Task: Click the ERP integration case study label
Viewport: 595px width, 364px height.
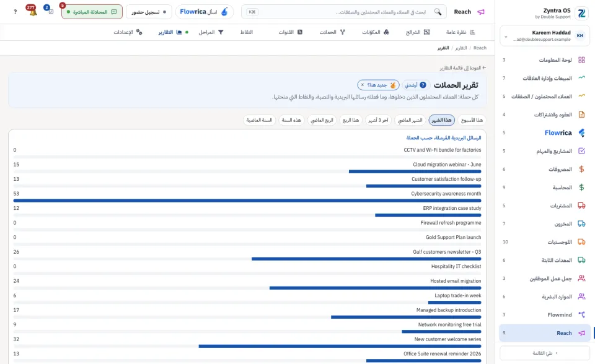Action: pyautogui.click(x=452, y=208)
